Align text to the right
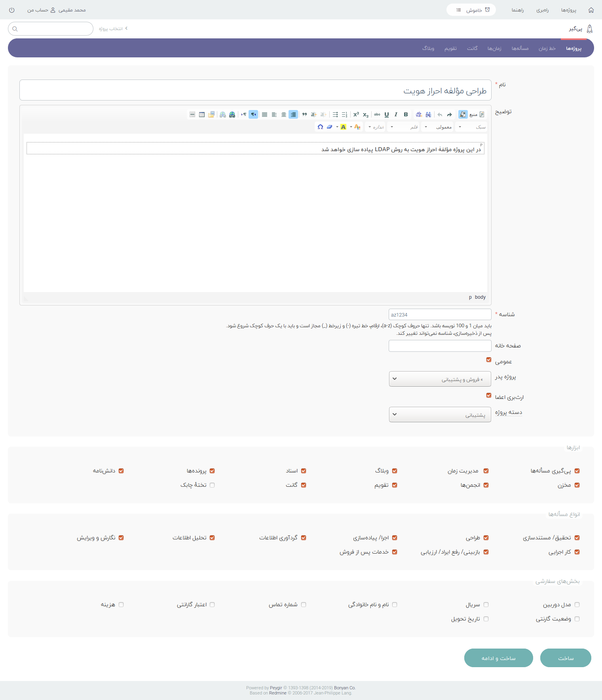 click(293, 114)
